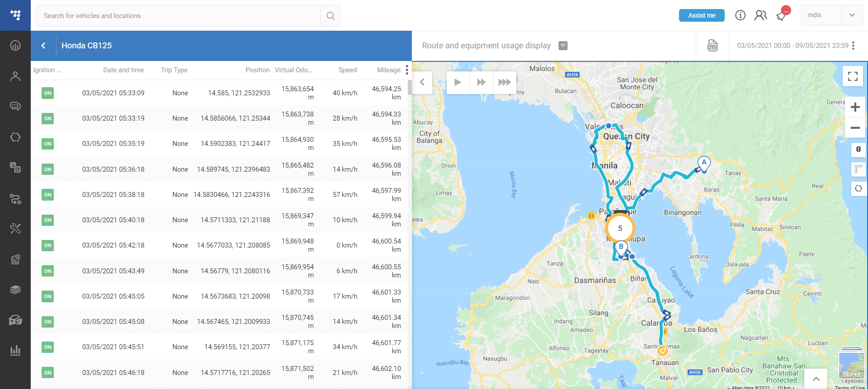
Task: Sort by Position column header
Action: coord(257,70)
